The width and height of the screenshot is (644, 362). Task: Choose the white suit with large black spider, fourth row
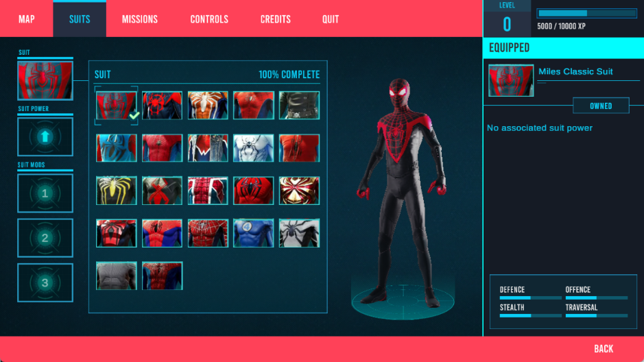[x=299, y=233]
